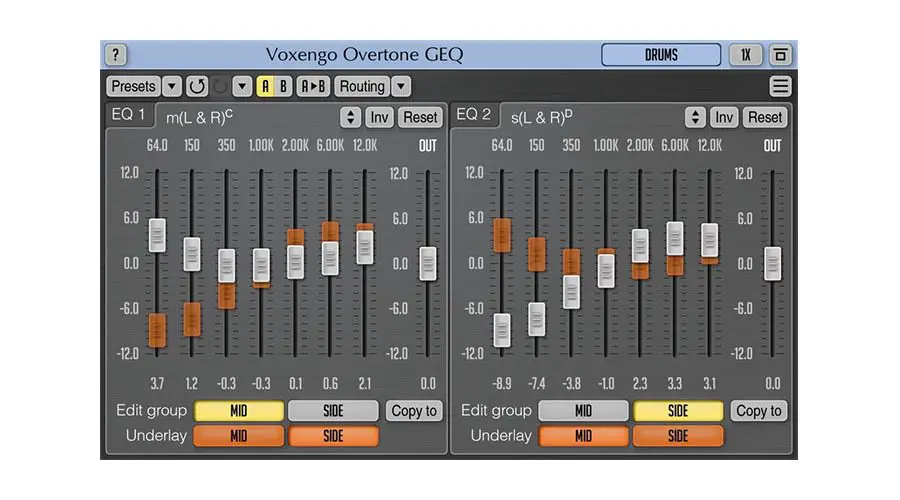This screenshot has height=500, width=900.
Task: Click the EQ 2 2.00K slider handle
Action: tap(641, 246)
